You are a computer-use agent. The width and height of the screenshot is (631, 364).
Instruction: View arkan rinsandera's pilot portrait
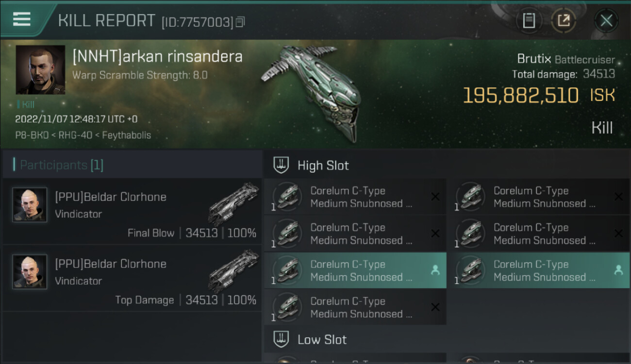40,69
